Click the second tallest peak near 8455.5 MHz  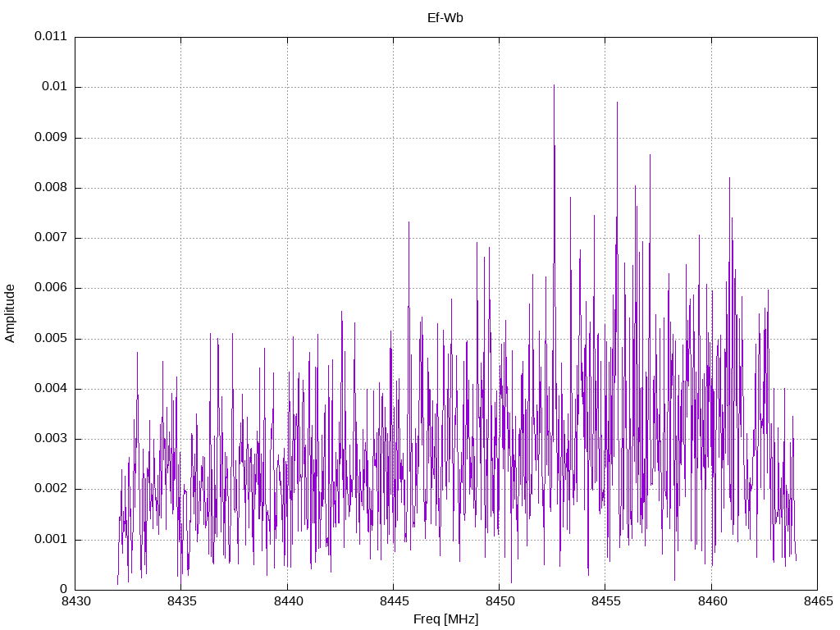pyautogui.click(x=617, y=103)
